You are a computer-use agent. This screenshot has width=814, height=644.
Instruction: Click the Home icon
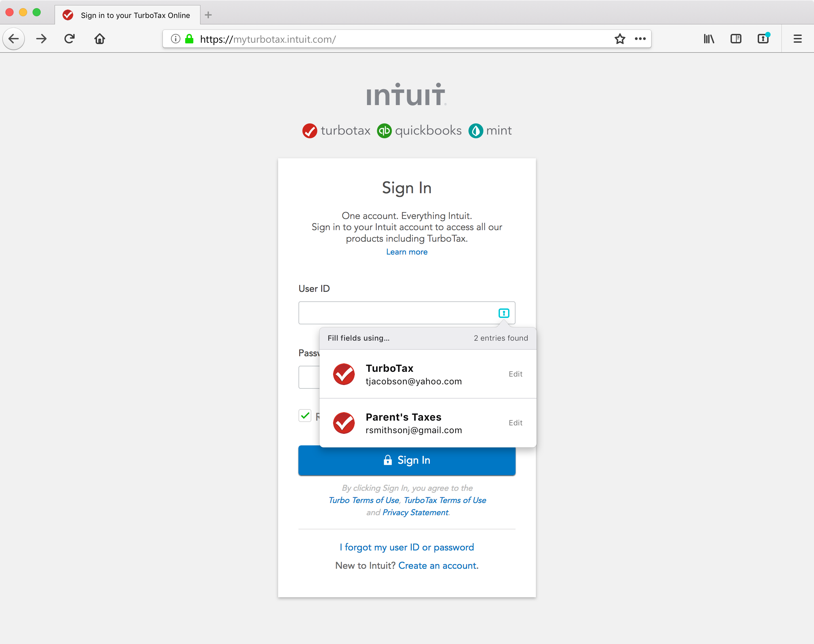pyautogui.click(x=99, y=38)
